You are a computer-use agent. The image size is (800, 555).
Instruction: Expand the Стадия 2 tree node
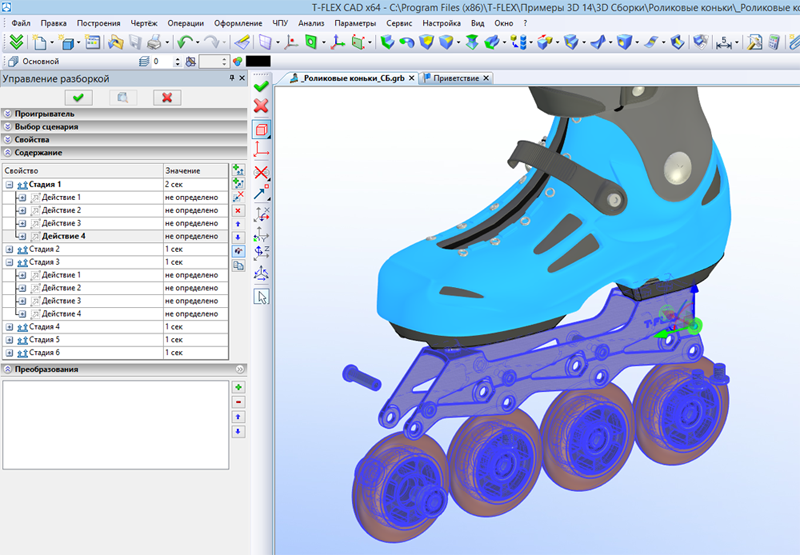9,249
